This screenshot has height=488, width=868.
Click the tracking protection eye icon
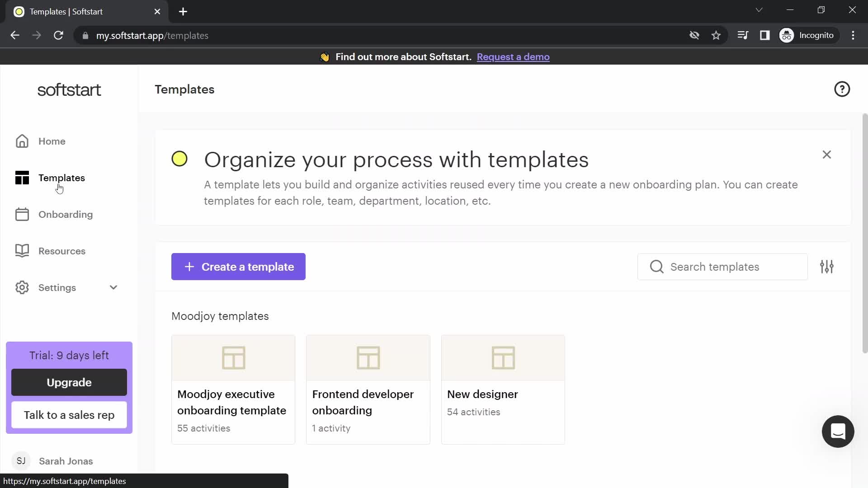[694, 35]
